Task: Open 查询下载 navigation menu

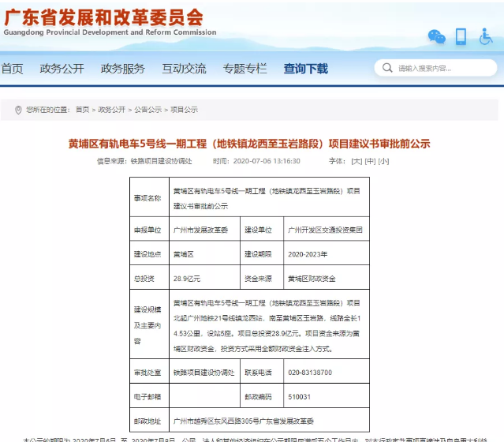Action: point(306,69)
